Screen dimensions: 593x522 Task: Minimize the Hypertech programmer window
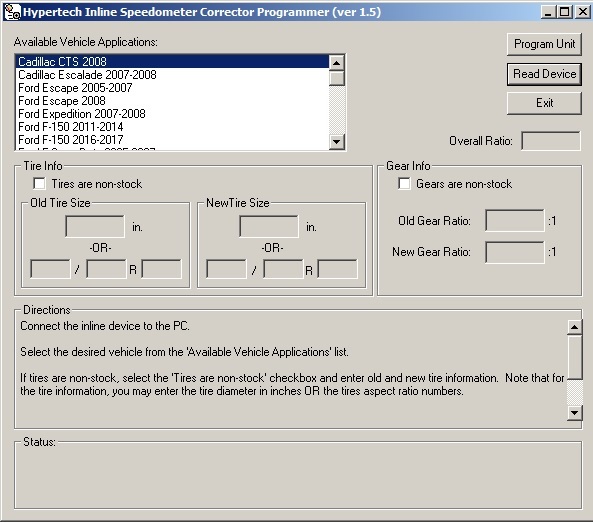tap(548, 12)
